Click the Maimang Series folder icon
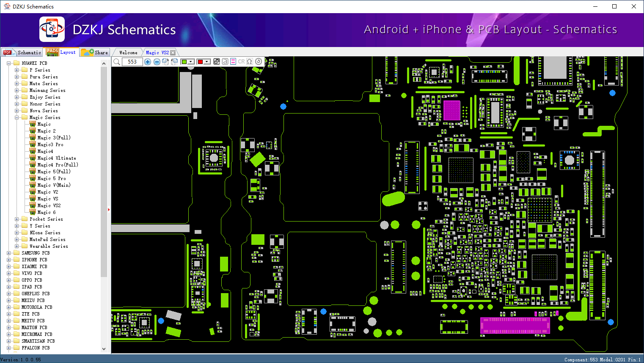Viewport: 644px width, 363px height. point(25,90)
